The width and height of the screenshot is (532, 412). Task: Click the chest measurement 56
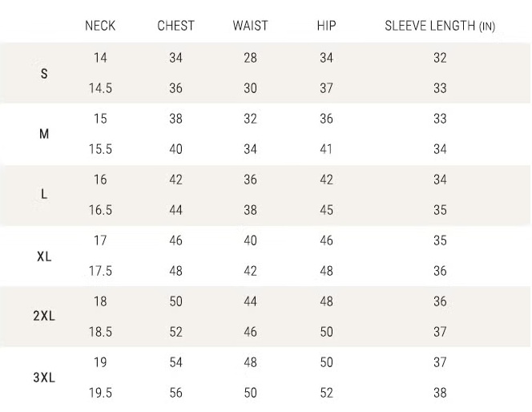tap(175, 393)
